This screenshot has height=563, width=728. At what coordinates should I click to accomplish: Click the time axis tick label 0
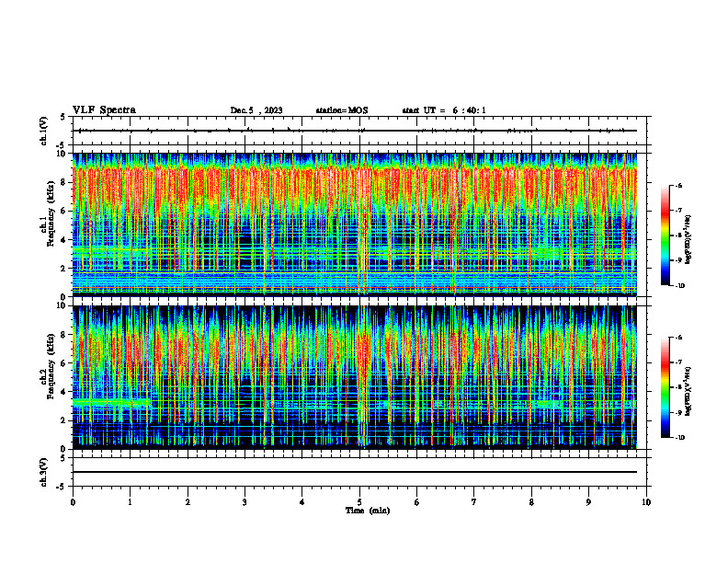click(x=73, y=502)
